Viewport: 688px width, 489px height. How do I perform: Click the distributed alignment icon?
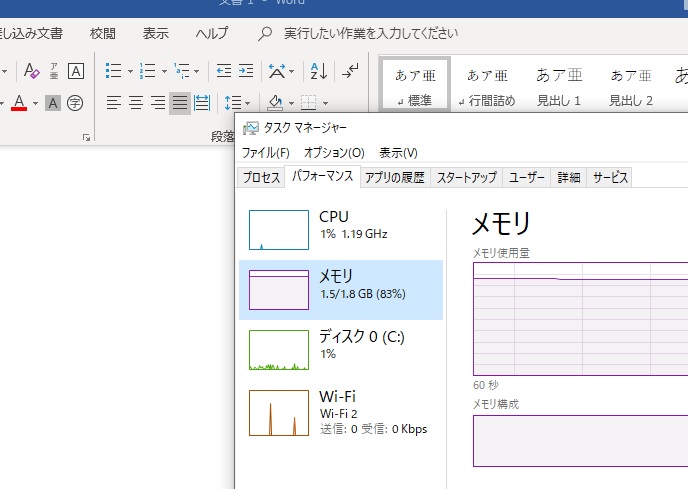[x=202, y=103]
